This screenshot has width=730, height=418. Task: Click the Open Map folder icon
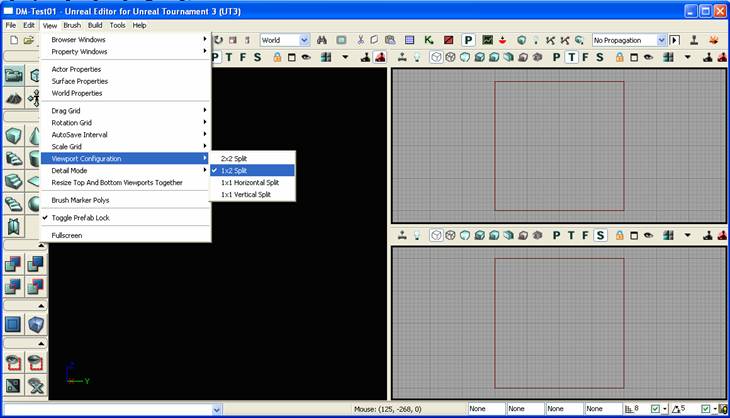coord(29,40)
